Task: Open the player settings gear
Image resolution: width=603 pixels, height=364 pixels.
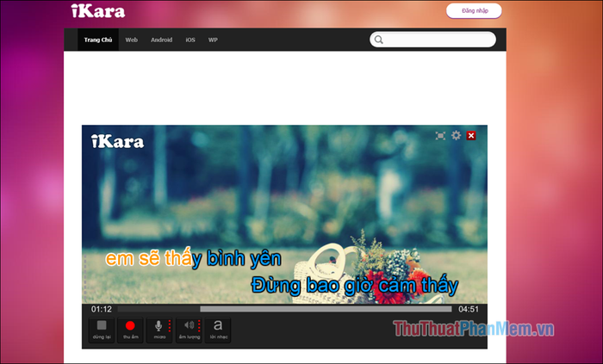Action: 457,135
